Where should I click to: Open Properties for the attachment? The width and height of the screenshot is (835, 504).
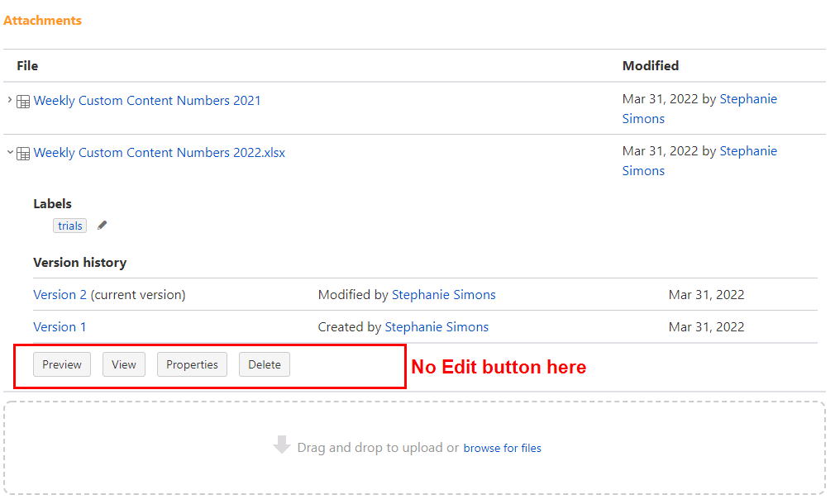[x=192, y=364]
